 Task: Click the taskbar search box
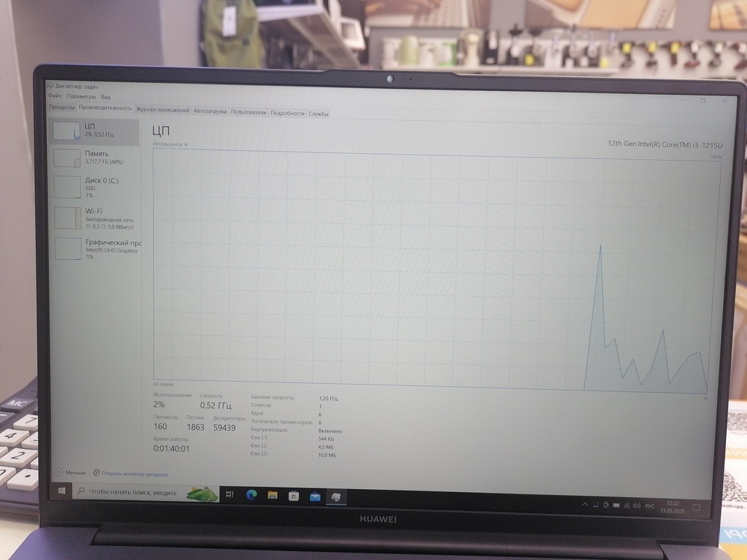coord(146,492)
